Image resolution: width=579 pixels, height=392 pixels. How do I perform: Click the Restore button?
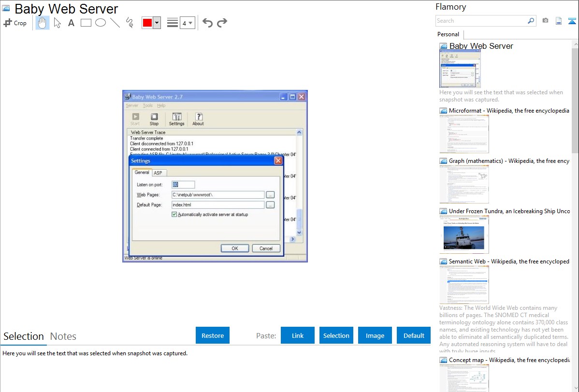[x=213, y=335]
